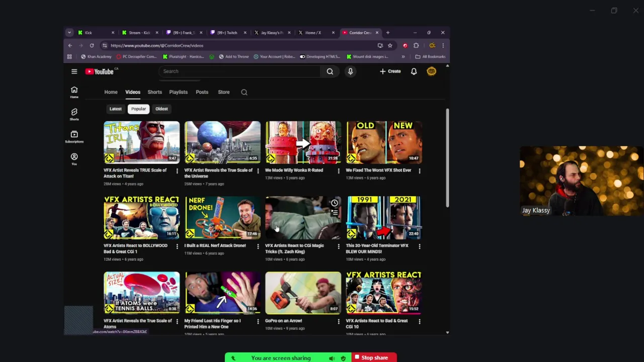Open options for Terminator VFX video
Image resolution: width=644 pixels, height=362 pixels.
click(x=419, y=246)
